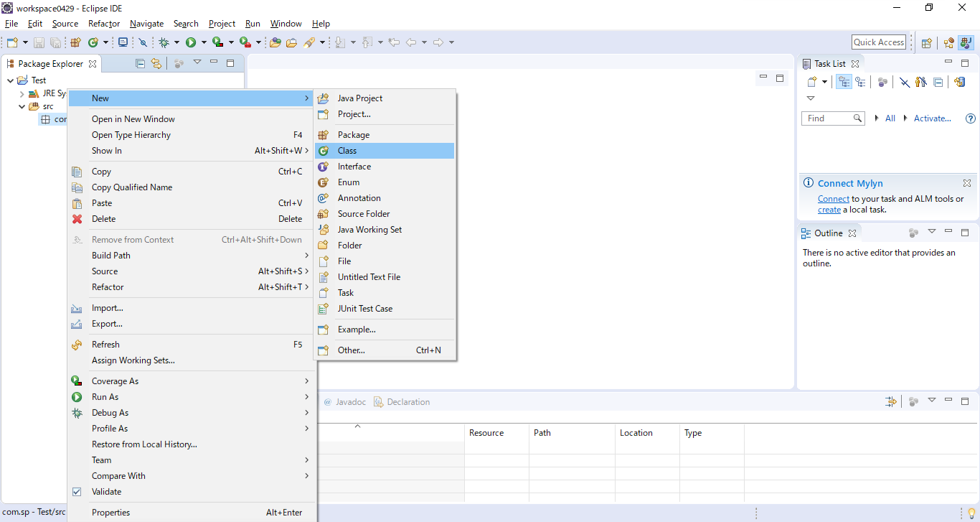Click the Focus on Active Task icon in Outline
Viewport: 980px width, 522px height.
[913, 233]
